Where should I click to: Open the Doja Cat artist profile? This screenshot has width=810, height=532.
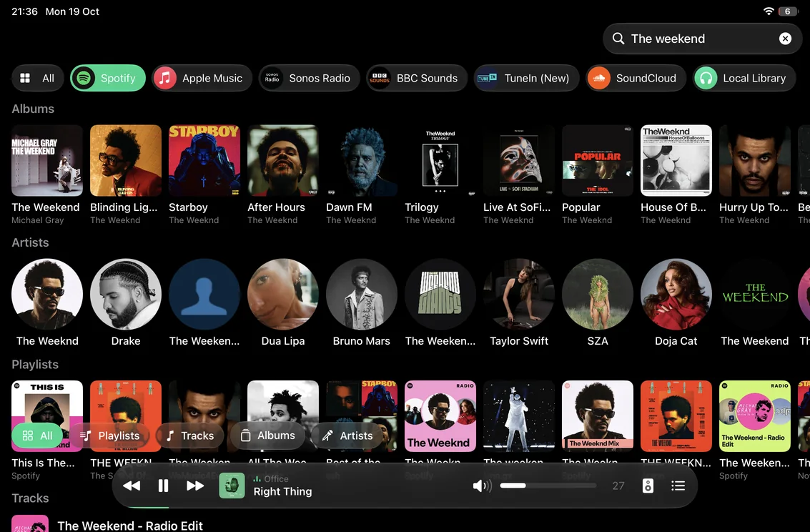point(676,295)
